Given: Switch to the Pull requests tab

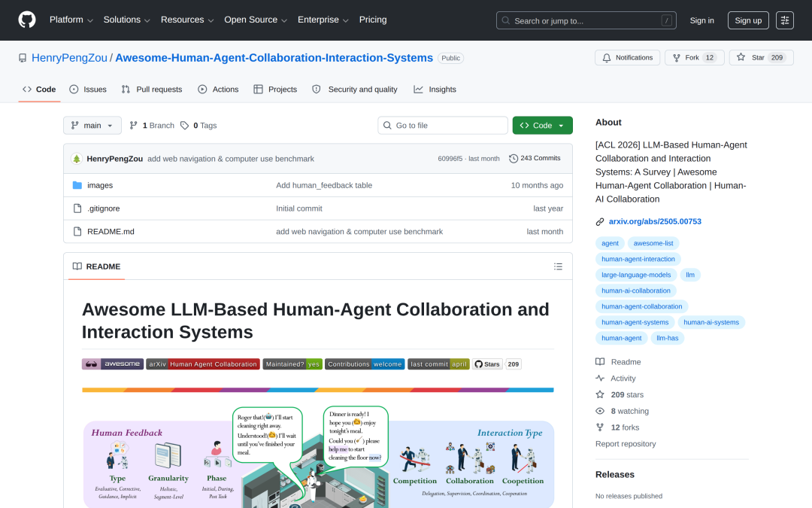Looking at the screenshot, I should click(x=152, y=89).
